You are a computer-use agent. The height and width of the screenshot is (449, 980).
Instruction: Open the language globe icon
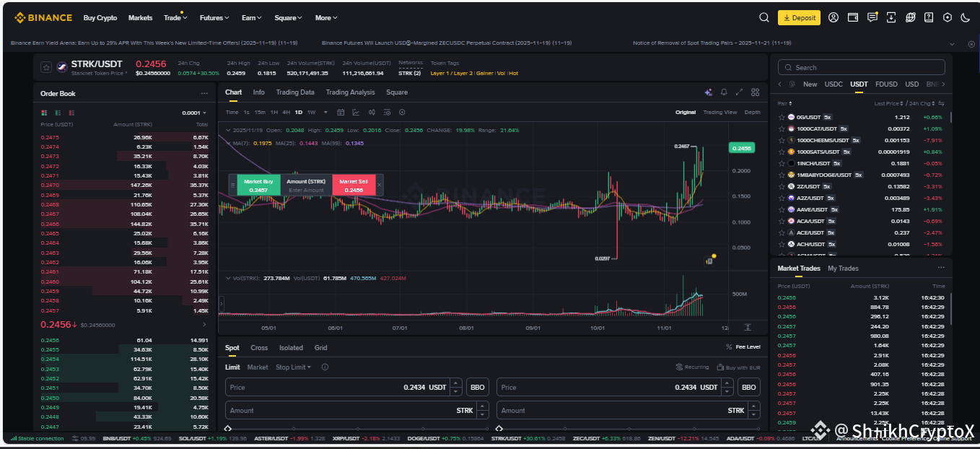click(910, 17)
